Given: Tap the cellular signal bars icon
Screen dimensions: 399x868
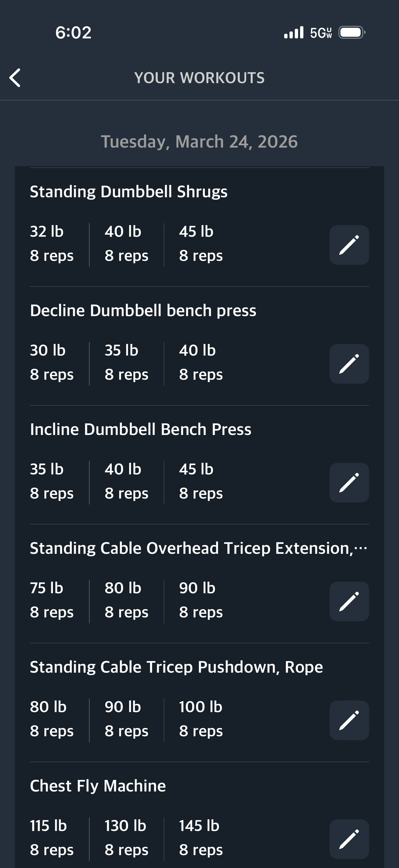Looking at the screenshot, I should [x=293, y=33].
